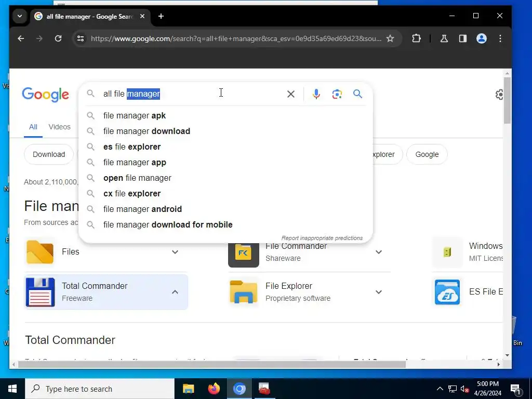Close the 'all file manager' tab
532x399 pixels.
point(142,16)
